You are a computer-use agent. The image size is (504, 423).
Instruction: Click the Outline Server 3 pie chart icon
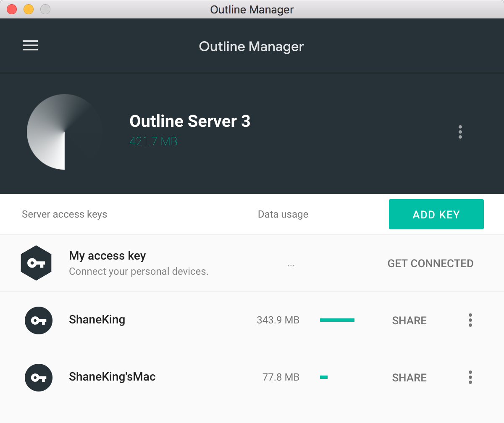point(64,132)
